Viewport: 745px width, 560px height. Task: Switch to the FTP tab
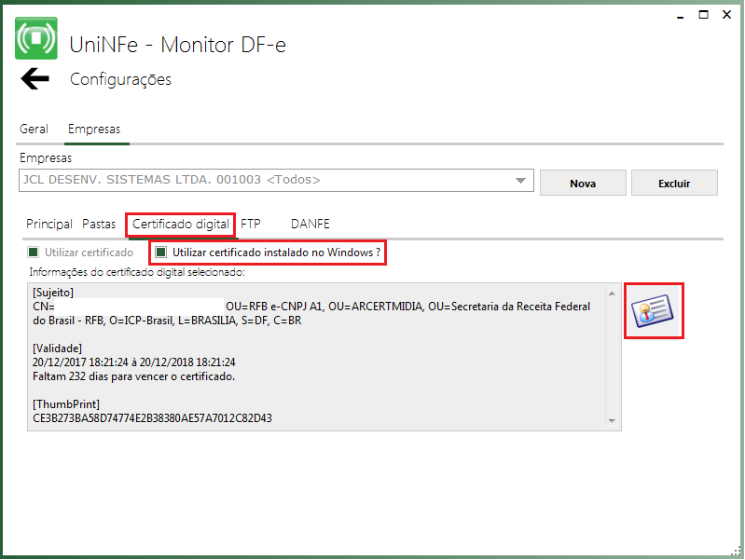(251, 224)
